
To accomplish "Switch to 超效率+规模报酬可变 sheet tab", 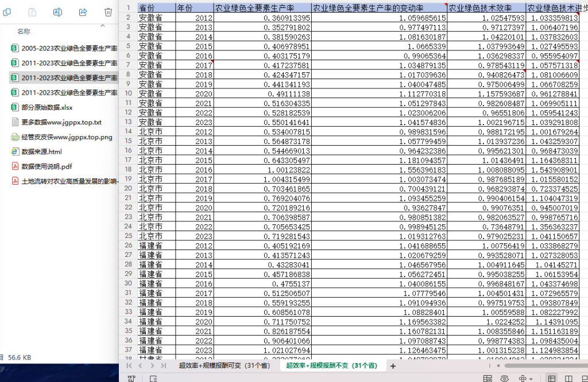I will tap(225, 365).
